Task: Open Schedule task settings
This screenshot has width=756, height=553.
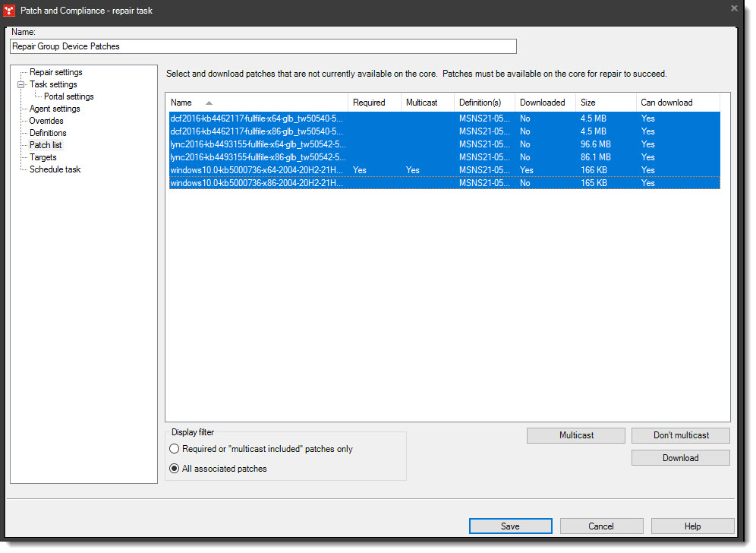Action: [55, 169]
